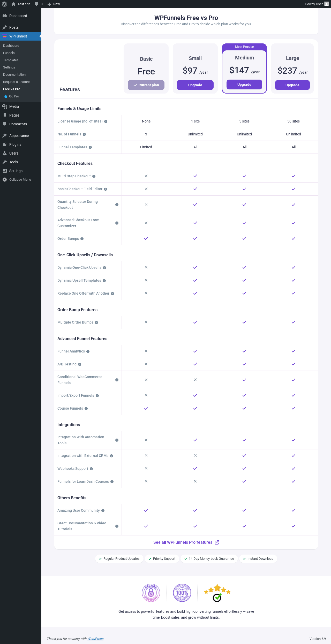Upgrade to the Medium $147 plan
Image resolution: width=331 pixels, height=644 pixels.
click(244, 85)
